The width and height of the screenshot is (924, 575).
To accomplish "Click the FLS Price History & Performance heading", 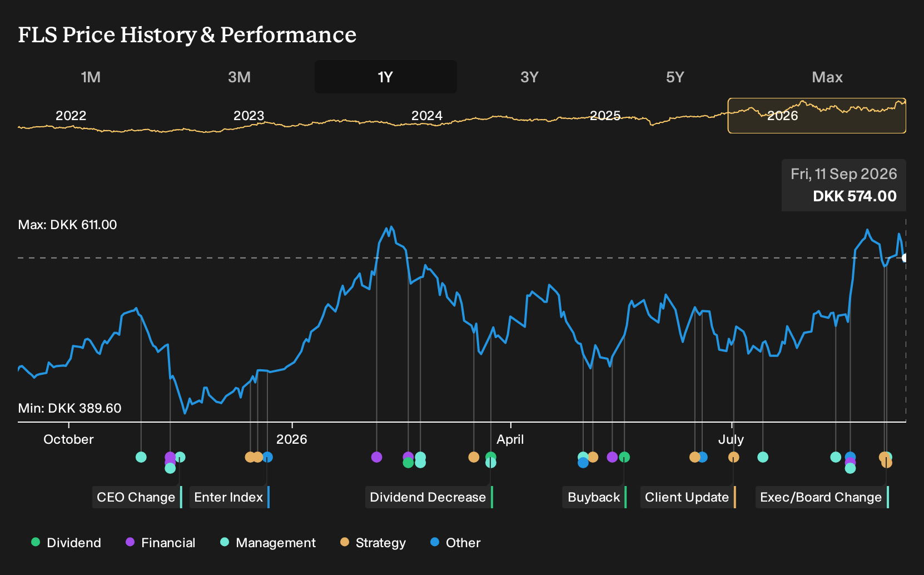I will [187, 34].
